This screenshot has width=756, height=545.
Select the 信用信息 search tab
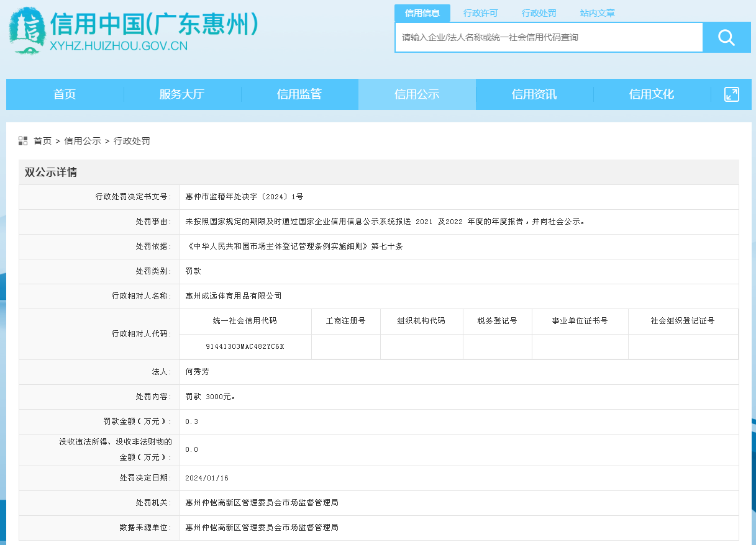[422, 13]
